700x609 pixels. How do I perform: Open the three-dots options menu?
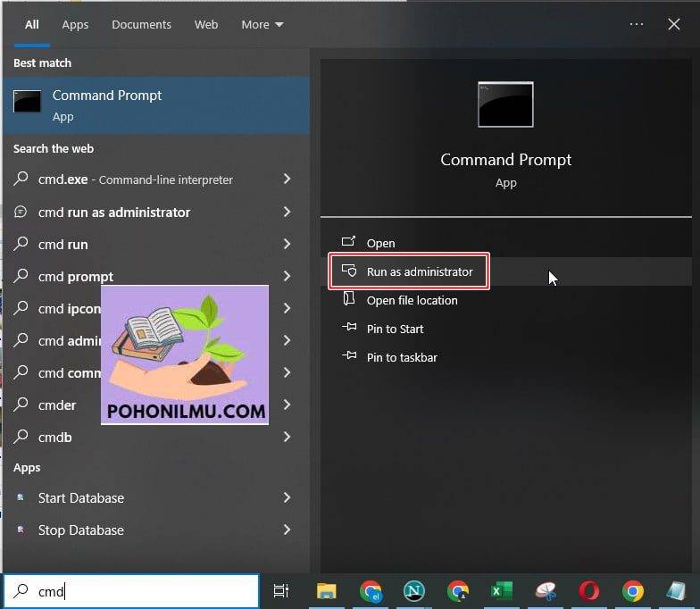pyautogui.click(x=636, y=24)
